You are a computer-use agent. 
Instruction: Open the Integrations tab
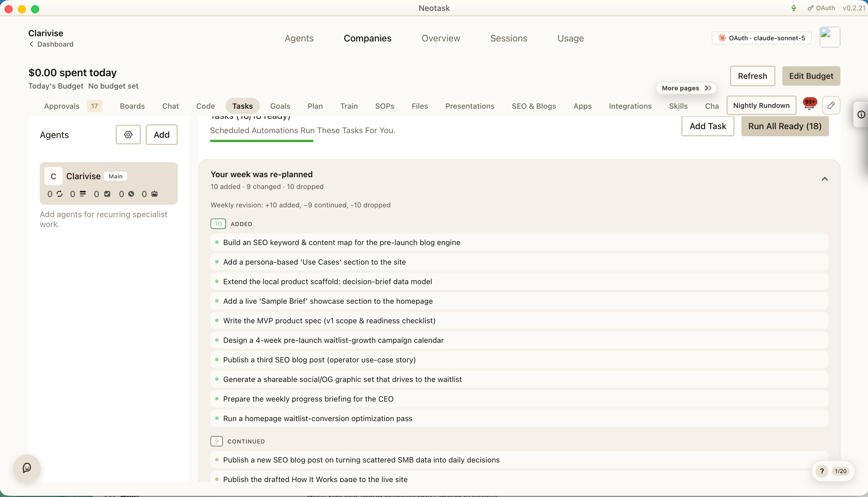(x=630, y=106)
